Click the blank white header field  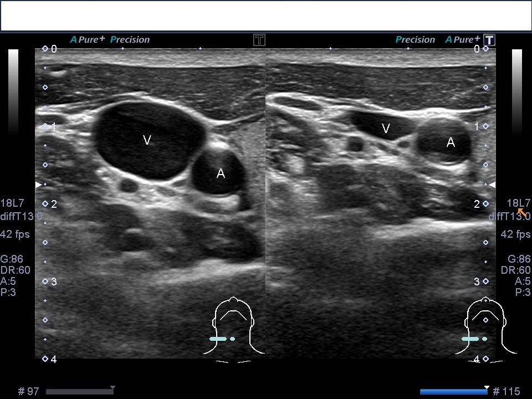click(x=266, y=16)
